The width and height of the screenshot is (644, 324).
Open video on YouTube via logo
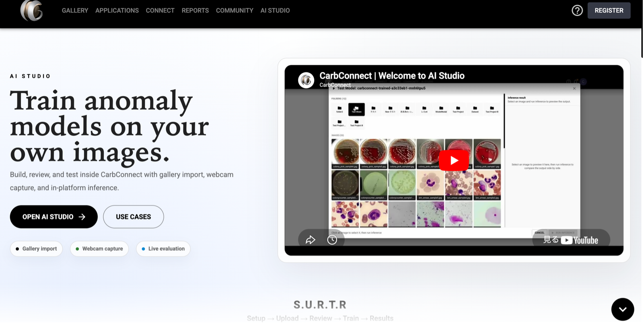[x=580, y=241]
